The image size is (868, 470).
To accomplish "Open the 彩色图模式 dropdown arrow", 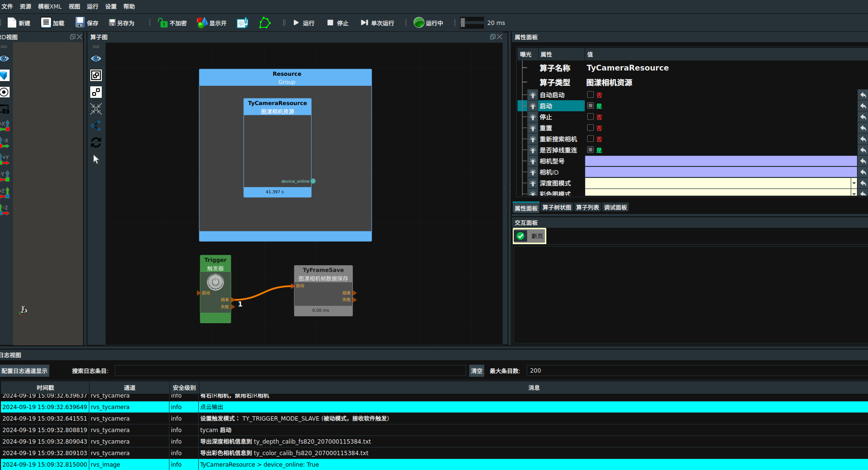I will pyautogui.click(x=854, y=193).
